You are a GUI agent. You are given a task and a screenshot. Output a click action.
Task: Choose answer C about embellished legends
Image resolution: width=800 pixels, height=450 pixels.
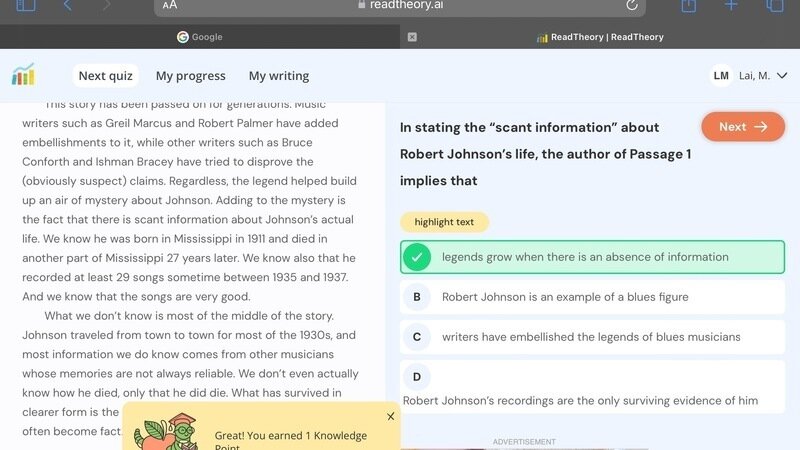click(592, 337)
